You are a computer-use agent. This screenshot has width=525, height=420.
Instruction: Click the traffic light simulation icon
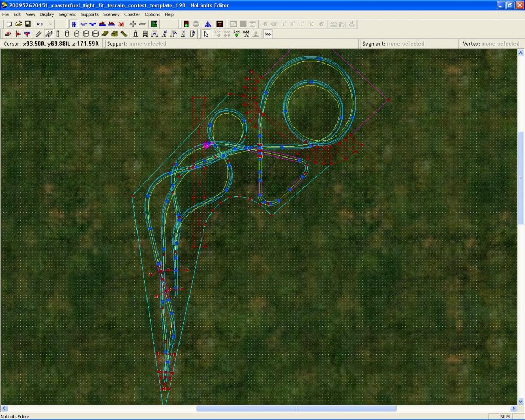click(186, 24)
